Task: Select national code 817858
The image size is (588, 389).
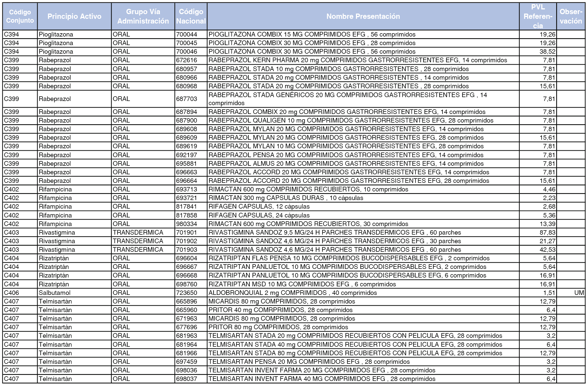Action: pos(191,215)
